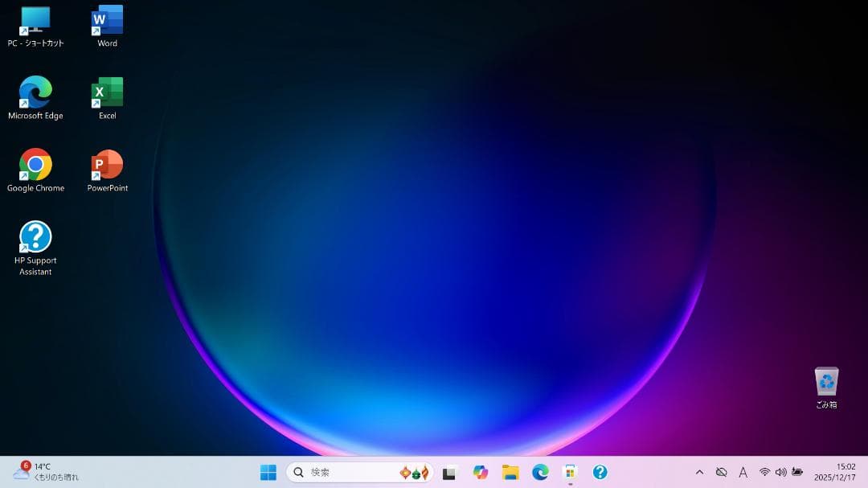Launch Edge from the taskbar
The image size is (868, 488).
pyautogui.click(x=538, y=473)
